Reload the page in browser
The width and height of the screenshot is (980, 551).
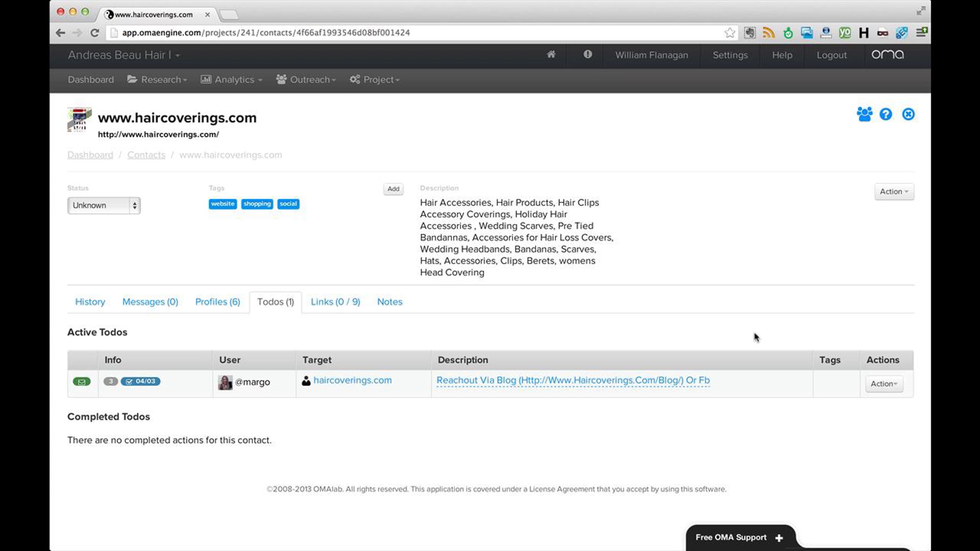94,33
